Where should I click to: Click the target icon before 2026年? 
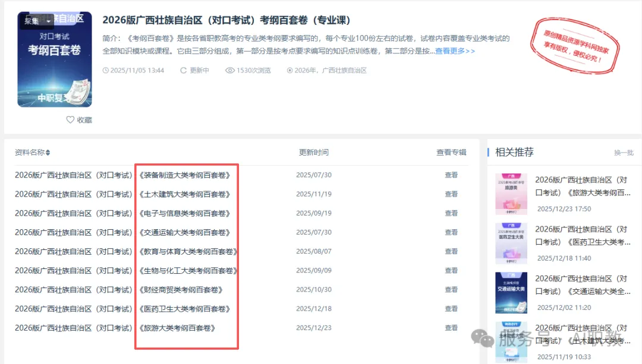(x=291, y=70)
